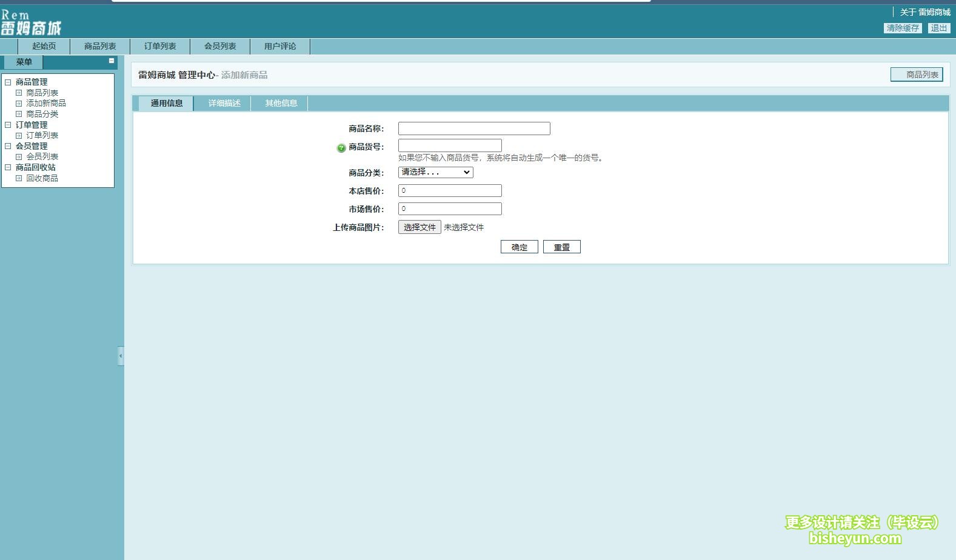
Task: Focus the 本店售价 price field
Action: click(x=450, y=191)
